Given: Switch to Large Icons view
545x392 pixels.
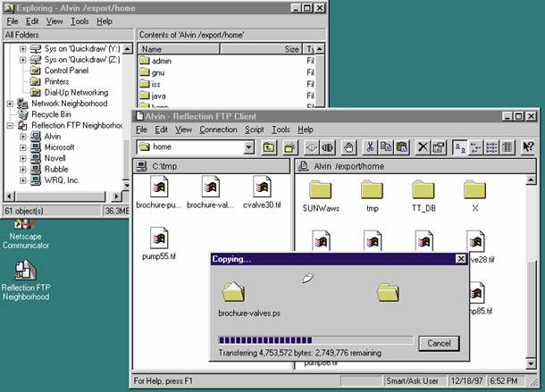Looking at the screenshot, I should [460, 147].
